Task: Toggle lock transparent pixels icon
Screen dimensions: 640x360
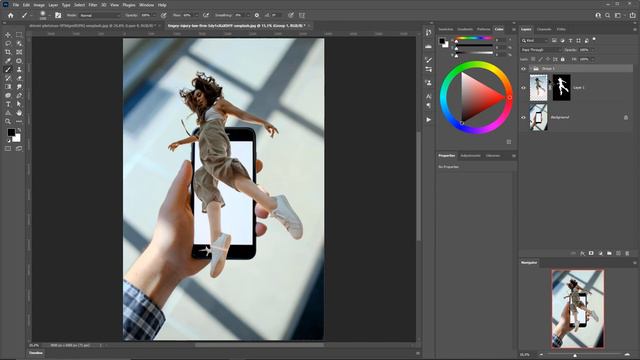Action: click(x=533, y=59)
